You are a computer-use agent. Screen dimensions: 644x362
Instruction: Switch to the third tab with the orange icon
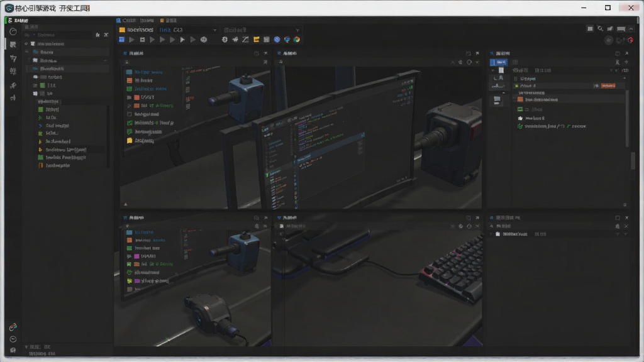pyautogui.click(x=168, y=20)
